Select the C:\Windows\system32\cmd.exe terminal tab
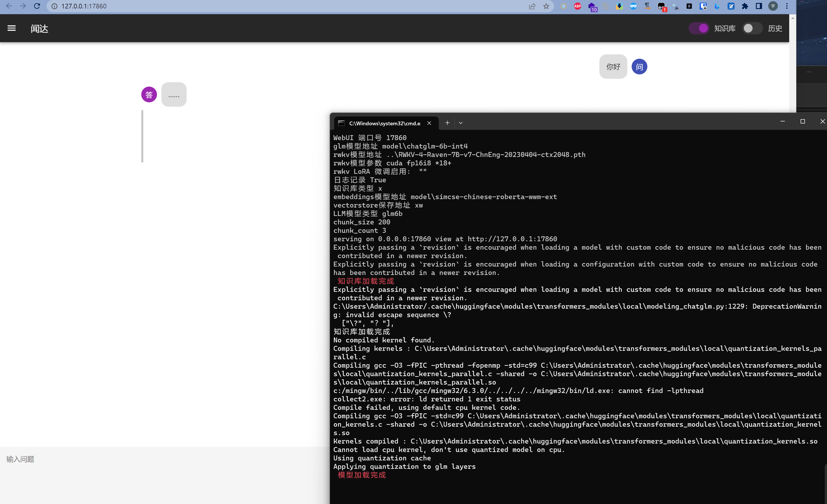Screen dimensions: 827x504 click(384, 123)
